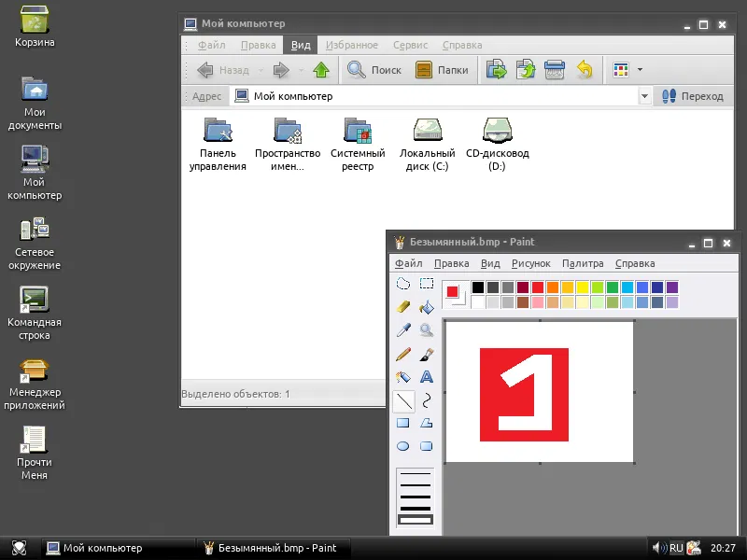Select the Line tool in Paint

pos(403,400)
